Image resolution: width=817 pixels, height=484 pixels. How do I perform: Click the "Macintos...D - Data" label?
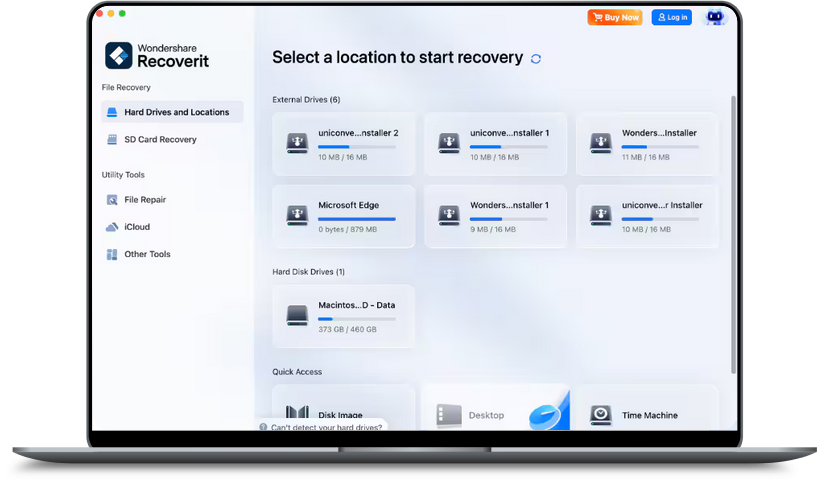click(356, 305)
